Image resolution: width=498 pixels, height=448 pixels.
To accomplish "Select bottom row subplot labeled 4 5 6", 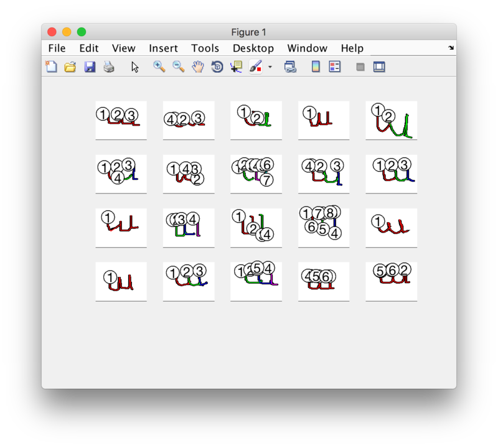I will (324, 281).
